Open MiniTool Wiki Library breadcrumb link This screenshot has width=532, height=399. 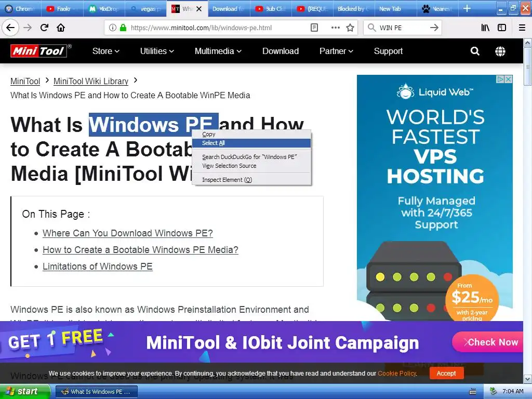pyautogui.click(x=91, y=82)
